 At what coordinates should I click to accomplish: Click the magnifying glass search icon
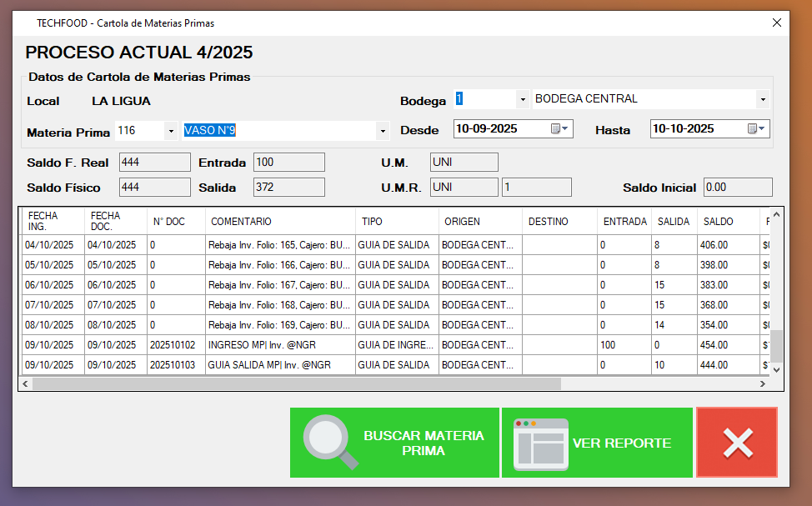click(330, 443)
